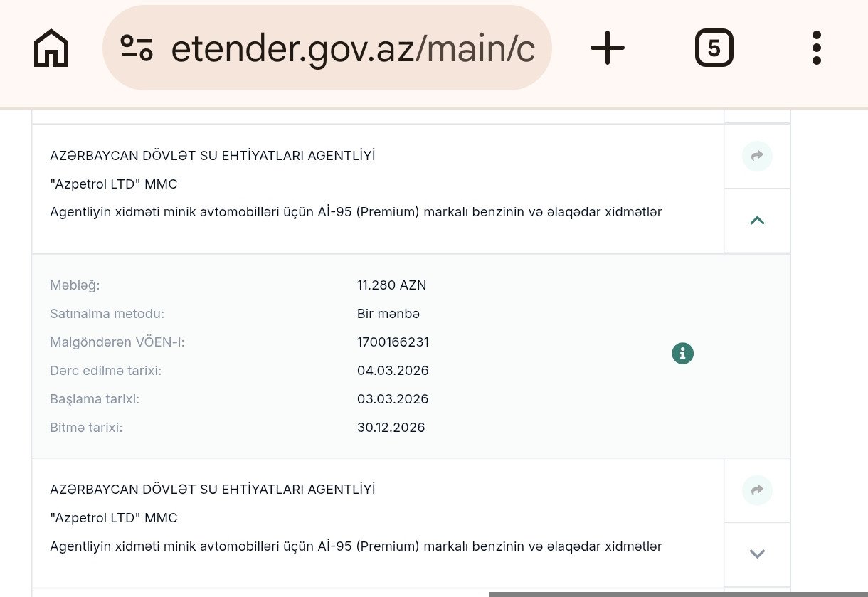Click "Azpetrol LTD" MMC in expanded contract
Screen dimensions: 868x597
coord(114,184)
